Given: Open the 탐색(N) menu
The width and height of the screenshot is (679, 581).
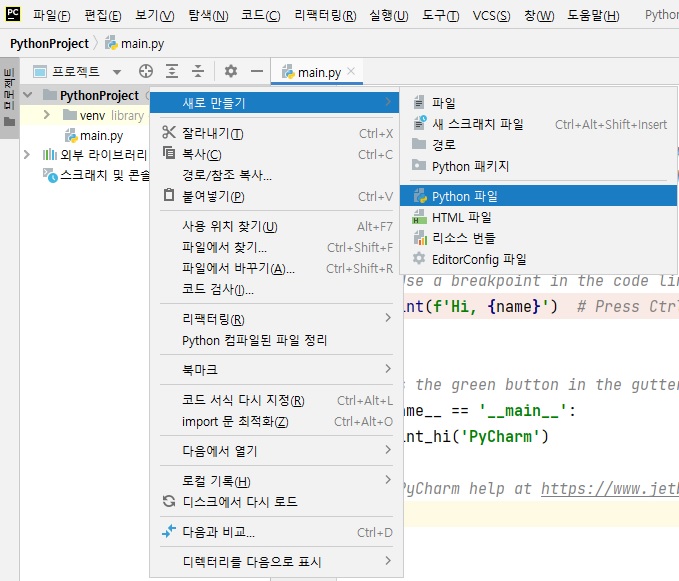Looking at the screenshot, I should (208, 16).
